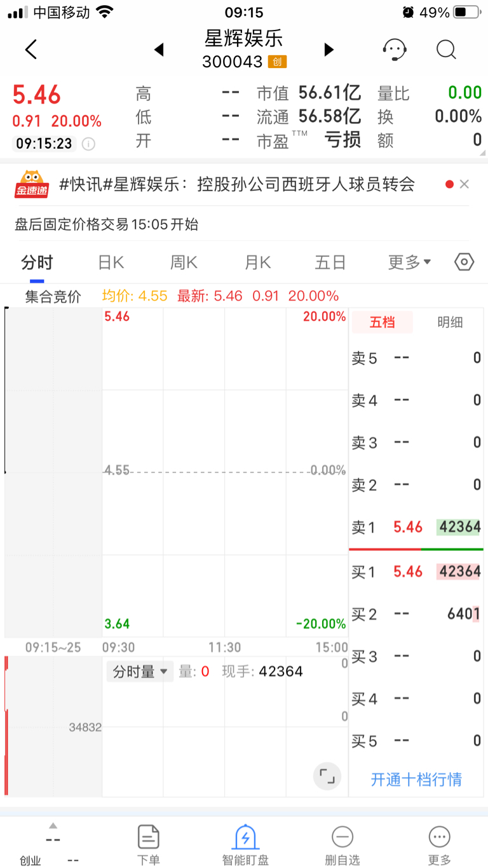Switch to next stock with right triangle
Image resolution: width=488 pixels, height=868 pixels.
(x=329, y=50)
